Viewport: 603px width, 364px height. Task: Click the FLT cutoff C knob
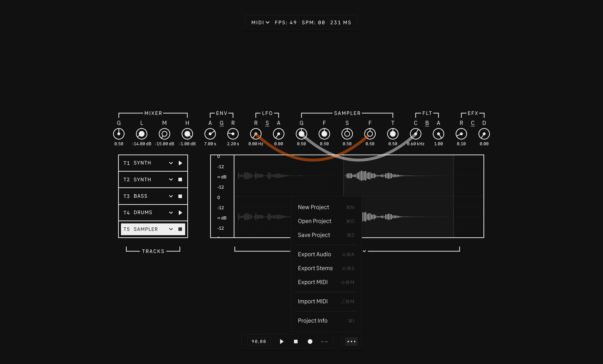coord(416,134)
